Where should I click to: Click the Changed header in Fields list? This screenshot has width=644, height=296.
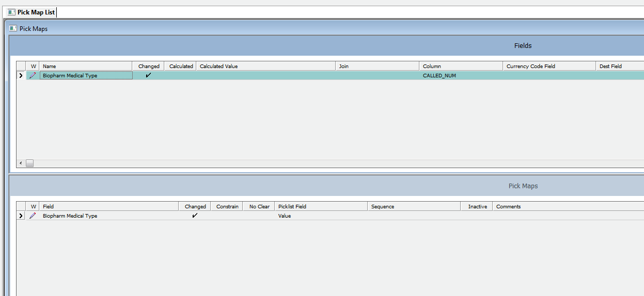[149, 66]
